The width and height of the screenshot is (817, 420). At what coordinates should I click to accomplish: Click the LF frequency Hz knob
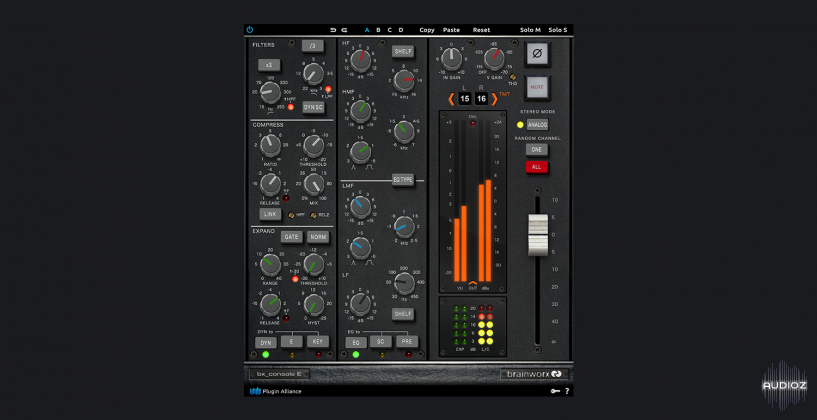[404, 284]
